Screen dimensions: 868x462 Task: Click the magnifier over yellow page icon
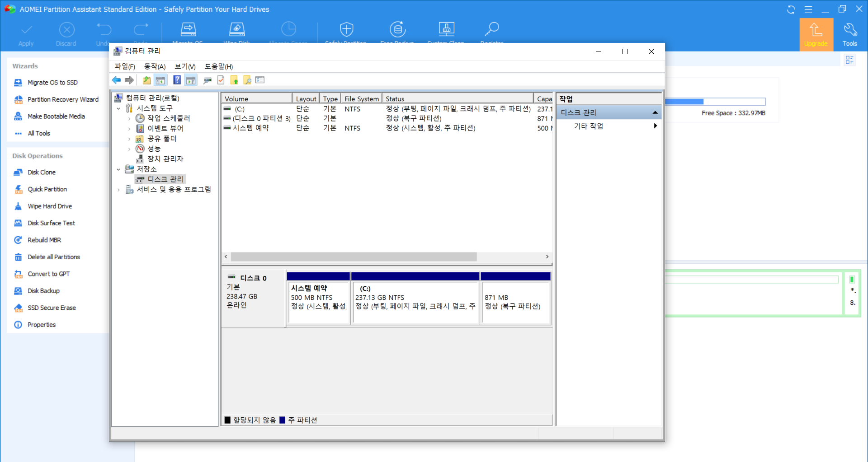click(247, 80)
